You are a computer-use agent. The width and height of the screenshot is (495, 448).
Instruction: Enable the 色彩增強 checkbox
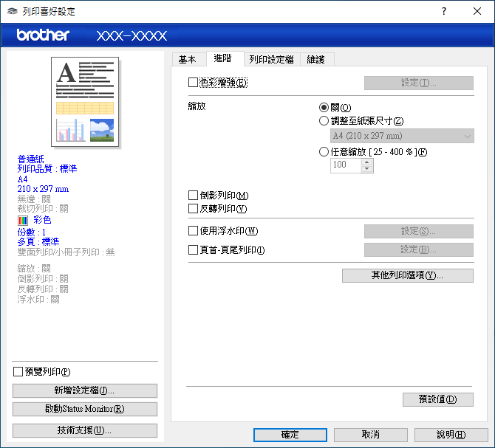194,83
